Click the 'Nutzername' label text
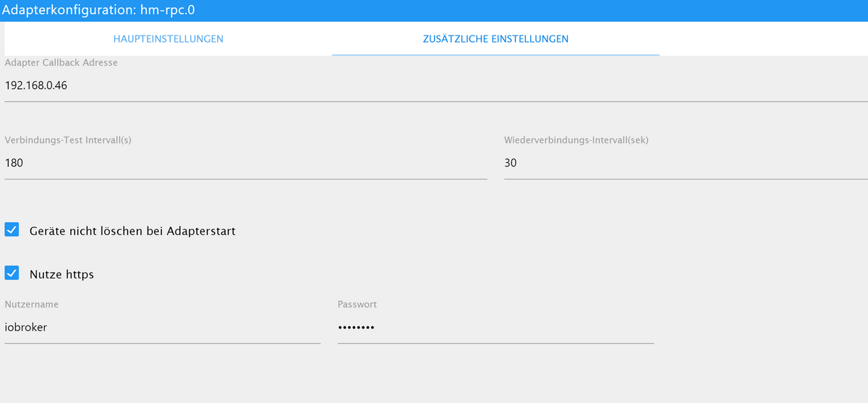This screenshot has width=868, height=403. click(x=32, y=305)
